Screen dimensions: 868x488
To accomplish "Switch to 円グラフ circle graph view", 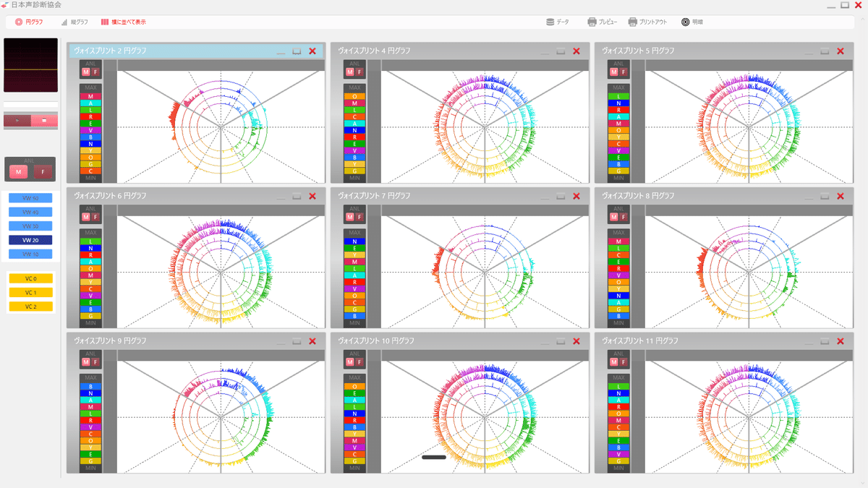I will (x=29, y=22).
